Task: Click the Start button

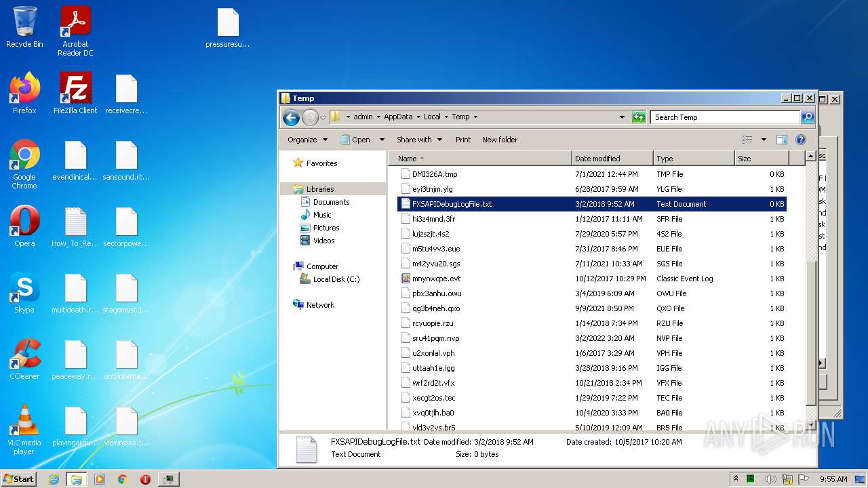Action: pyautogui.click(x=19, y=479)
